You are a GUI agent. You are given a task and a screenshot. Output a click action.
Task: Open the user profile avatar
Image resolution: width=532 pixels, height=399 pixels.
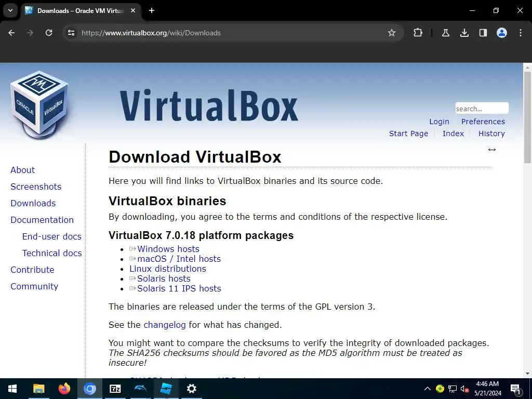click(501, 33)
